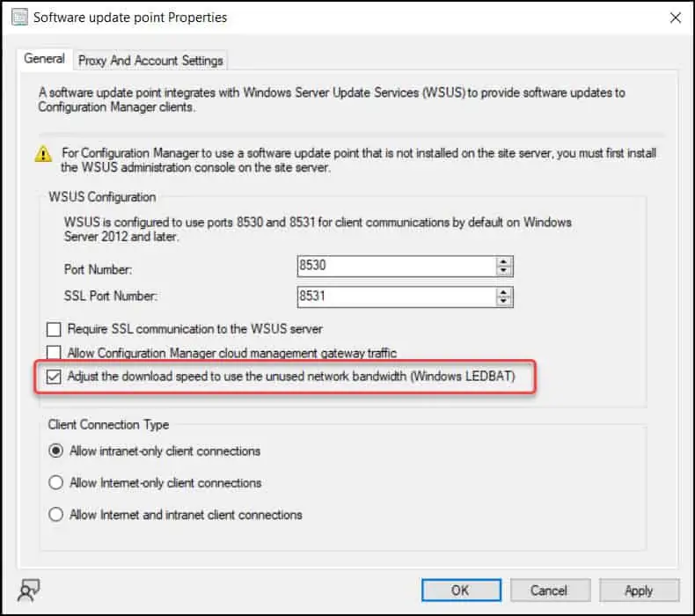This screenshot has width=695, height=616.
Task: Click the Cancel button
Action: 550,590
